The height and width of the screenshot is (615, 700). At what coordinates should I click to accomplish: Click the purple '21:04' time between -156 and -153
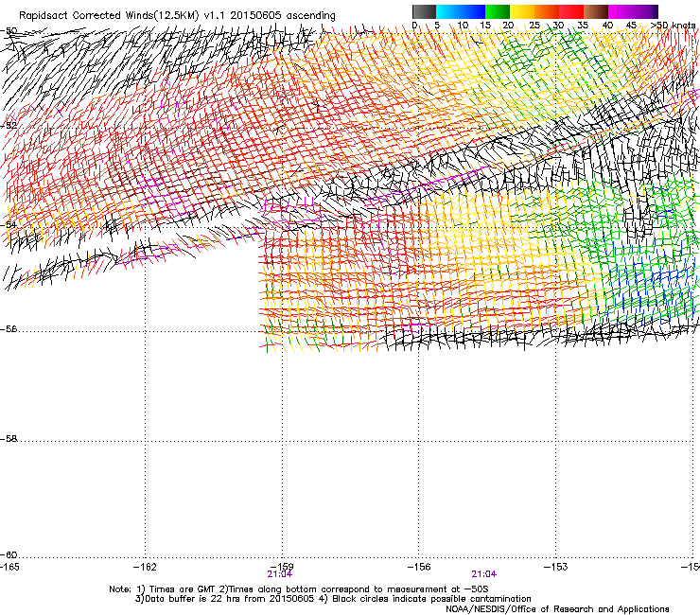pyautogui.click(x=484, y=574)
